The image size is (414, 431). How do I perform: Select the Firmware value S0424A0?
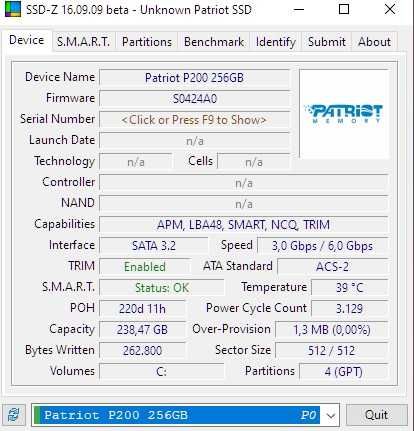[x=194, y=99]
